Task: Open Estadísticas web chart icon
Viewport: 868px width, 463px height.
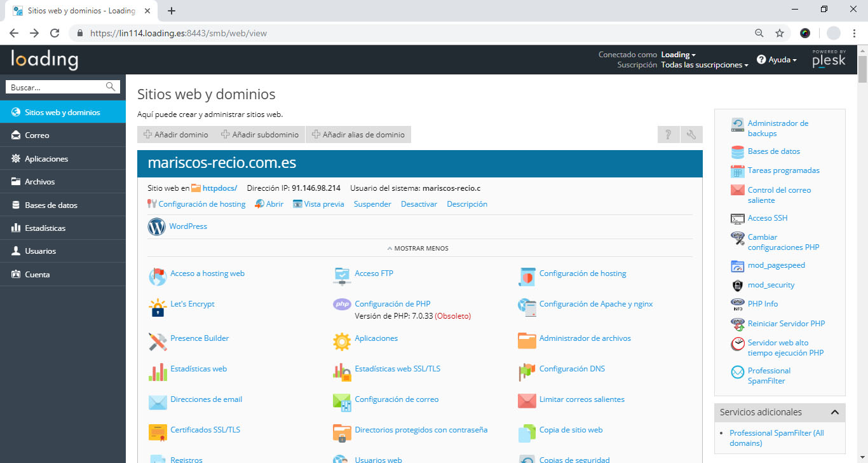Action: pyautogui.click(x=157, y=373)
